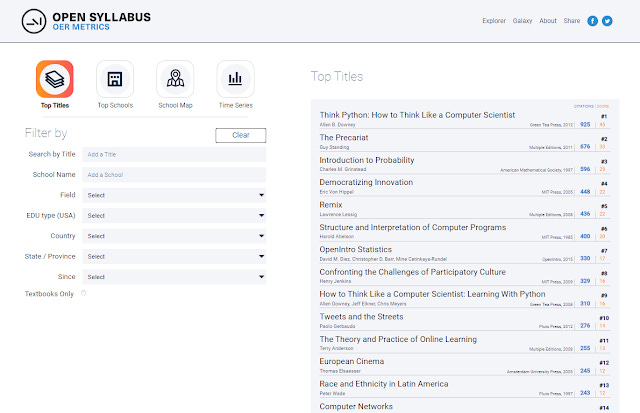Viewport: 640px width, 413px height.
Task: Open the EDU type (USA) dropdown
Action: pos(174,215)
